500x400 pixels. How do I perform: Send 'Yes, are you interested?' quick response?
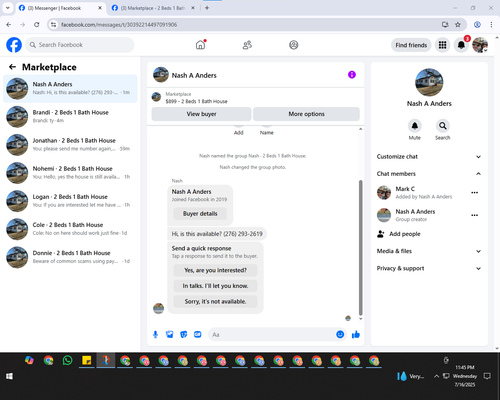click(215, 270)
